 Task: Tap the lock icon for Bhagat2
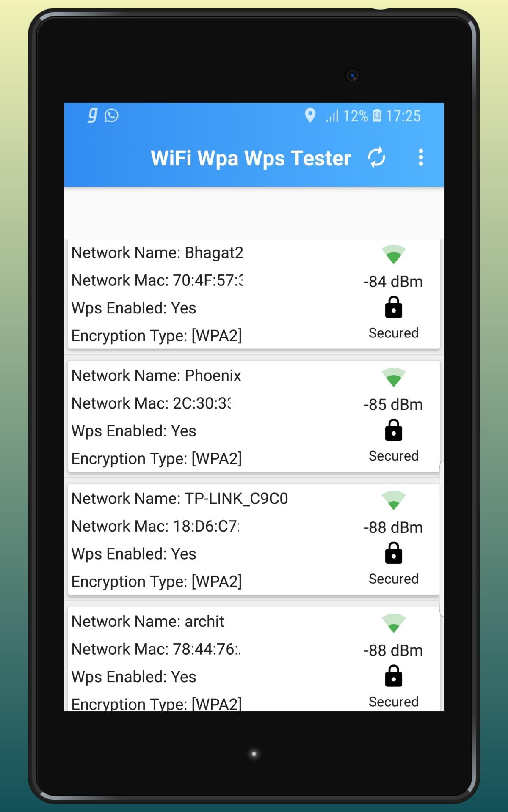click(393, 307)
